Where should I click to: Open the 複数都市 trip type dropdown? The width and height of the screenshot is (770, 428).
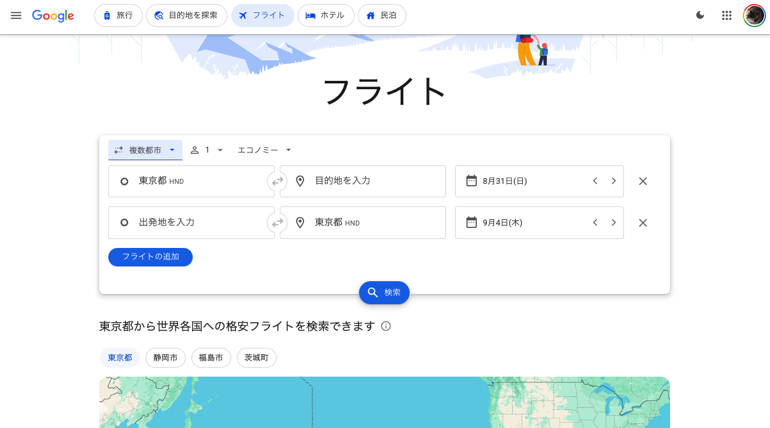pos(145,150)
